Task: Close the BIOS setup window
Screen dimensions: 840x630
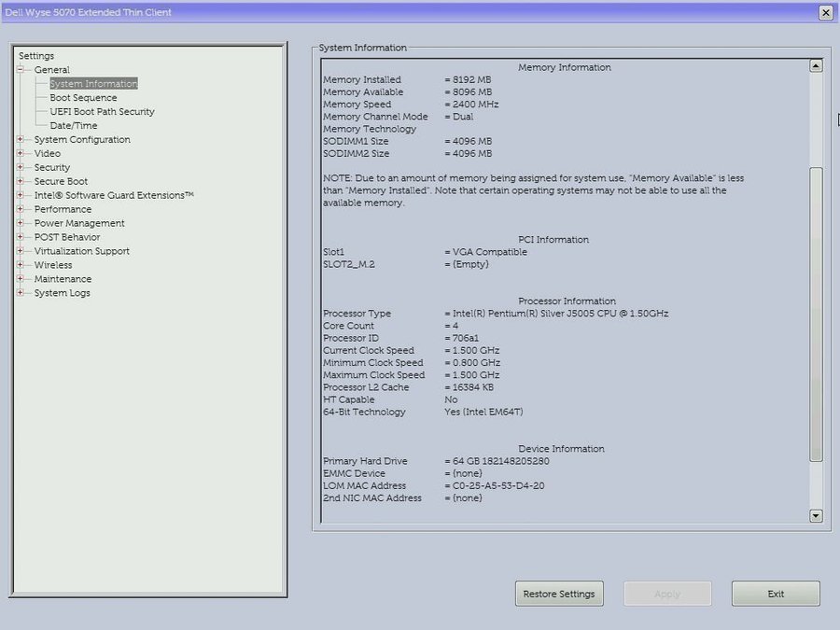Action: (x=825, y=12)
